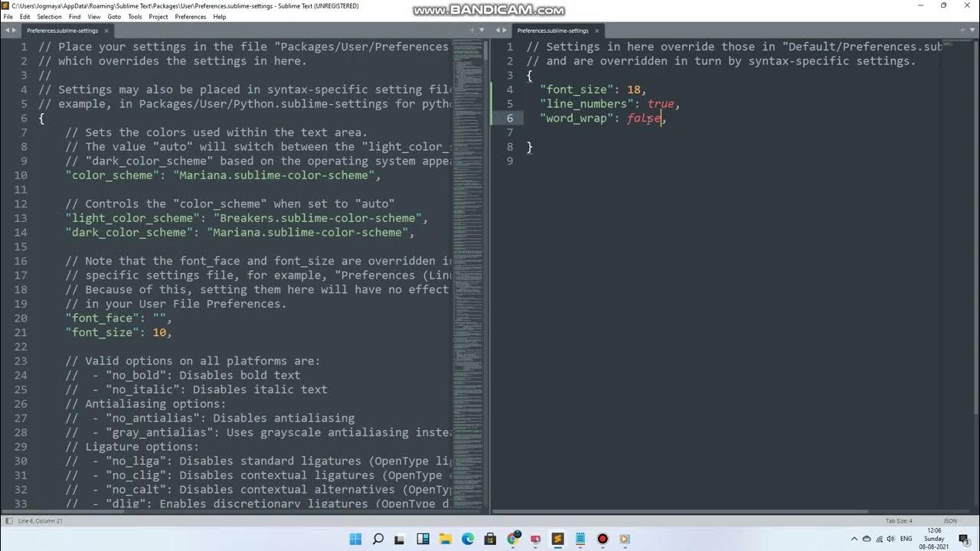Launch Microsoft Edge from taskbar
The width and height of the screenshot is (980, 551).
[x=468, y=539]
